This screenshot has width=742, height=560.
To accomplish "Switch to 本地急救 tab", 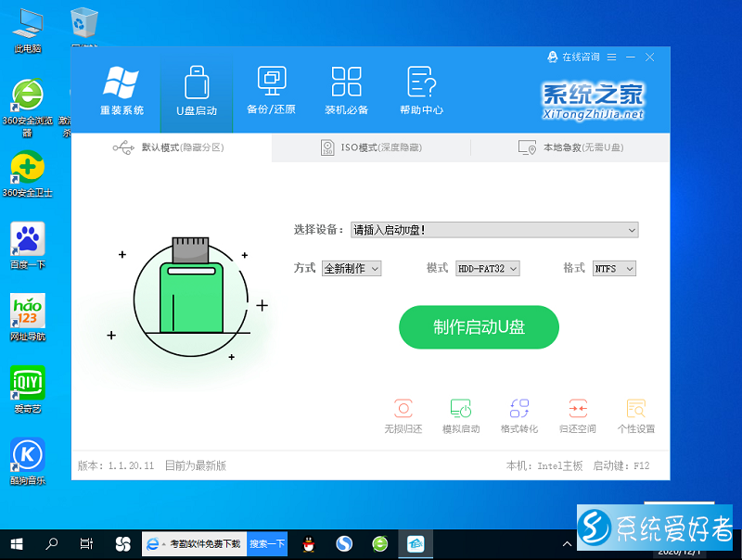I will click(x=570, y=147).
